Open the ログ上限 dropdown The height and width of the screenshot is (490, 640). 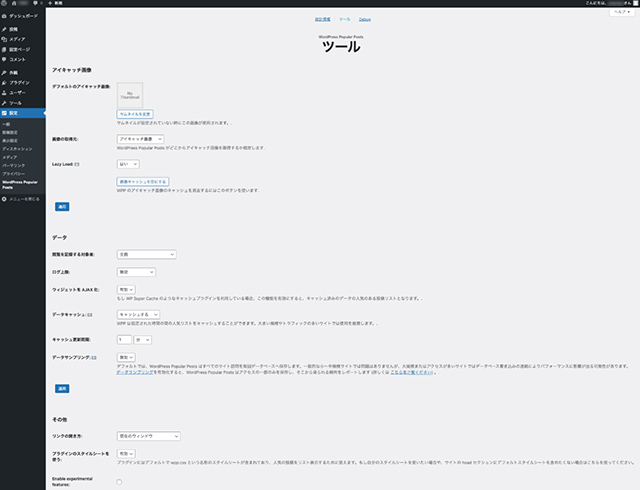click(x=136, y=272)
